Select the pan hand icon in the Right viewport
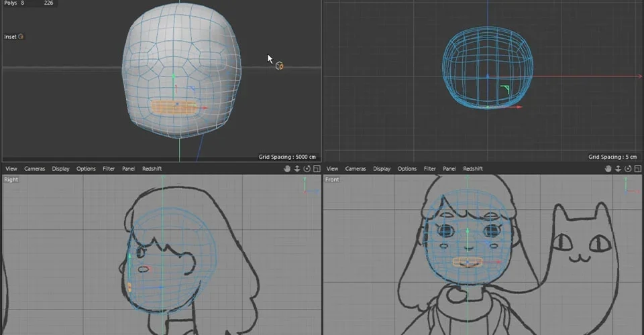This screenshot has height=335, width=644. point(287,169)
